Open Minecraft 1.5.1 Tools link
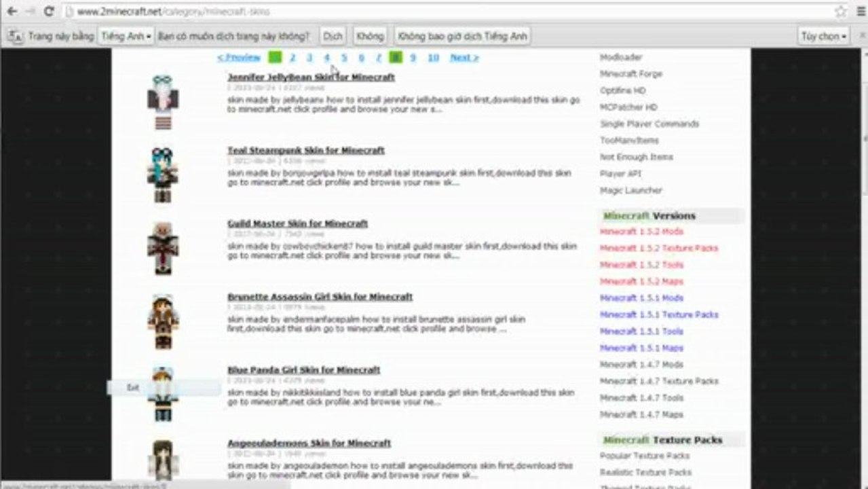The width and height of the screenshot is (868, 489). tap(641, 331)
